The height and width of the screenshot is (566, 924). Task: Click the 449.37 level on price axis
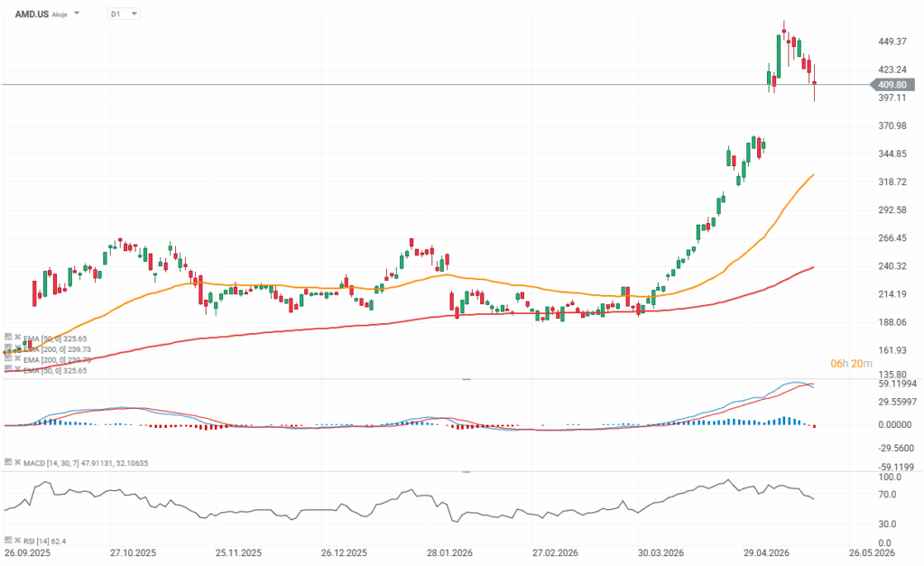(892, 42)
